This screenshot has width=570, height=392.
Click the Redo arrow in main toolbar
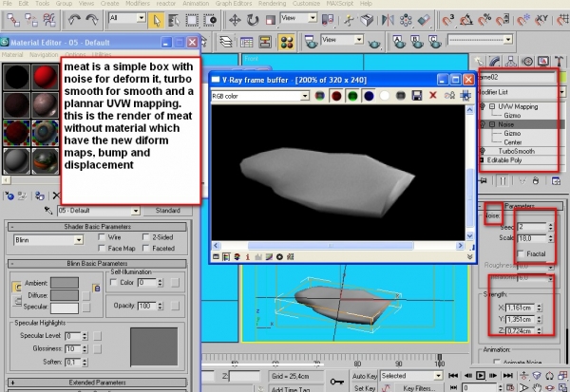tap(91, 20)
